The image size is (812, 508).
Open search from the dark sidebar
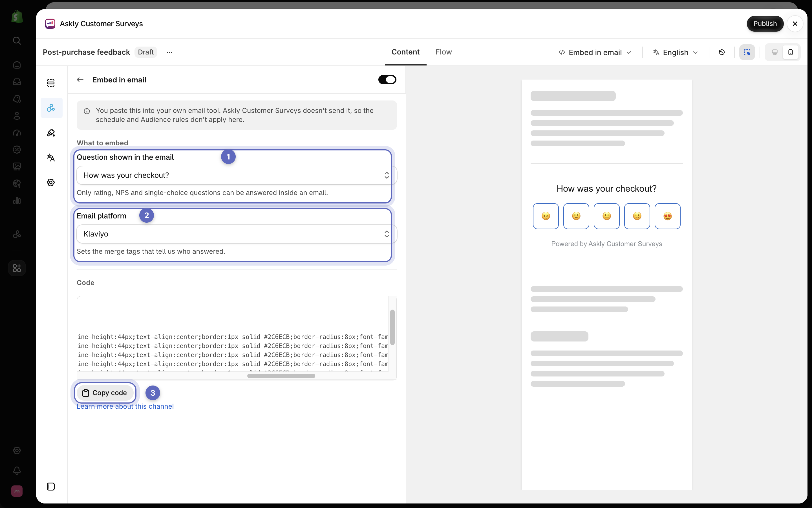17,41
